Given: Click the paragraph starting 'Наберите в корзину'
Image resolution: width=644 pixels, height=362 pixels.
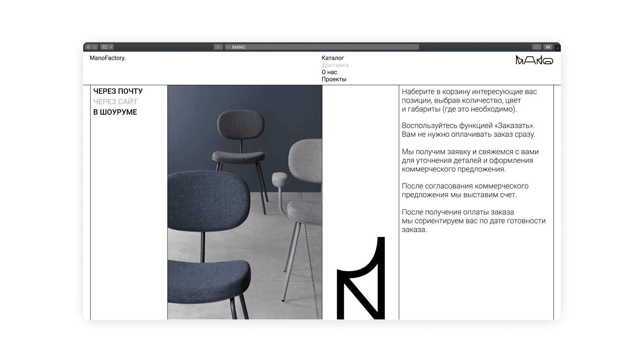Looking at the screenshot, I should [469, 100].
